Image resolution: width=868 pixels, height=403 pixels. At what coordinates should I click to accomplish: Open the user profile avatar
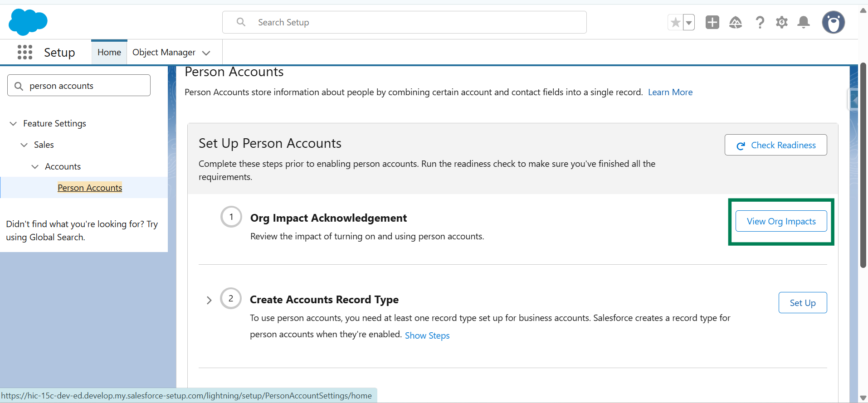(833, 22)
